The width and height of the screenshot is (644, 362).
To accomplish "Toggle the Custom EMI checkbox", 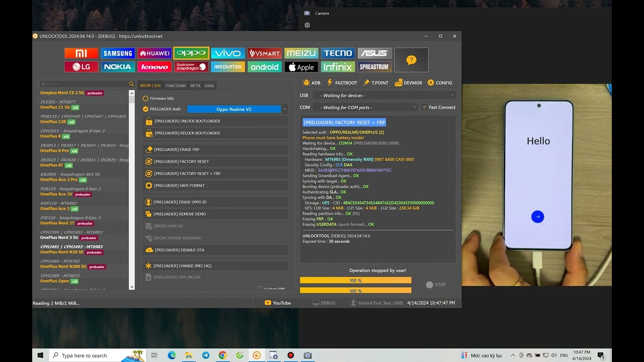I will pyautogui.click(x=260, y=289).
